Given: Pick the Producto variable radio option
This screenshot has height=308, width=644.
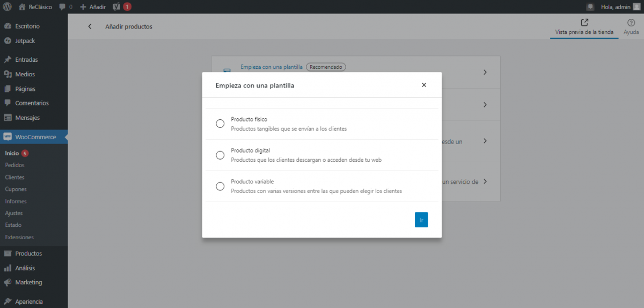Looking at the screenshot, I should point(220,186).
